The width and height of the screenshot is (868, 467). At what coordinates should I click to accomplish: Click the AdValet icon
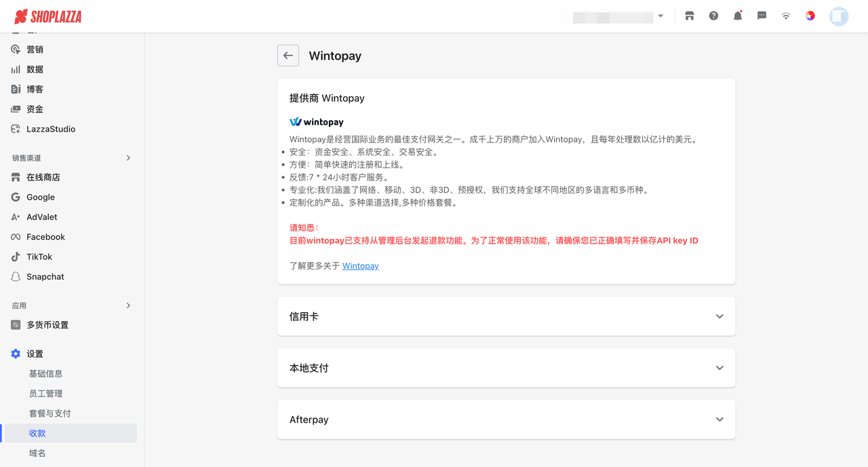(x=16, y=217)
